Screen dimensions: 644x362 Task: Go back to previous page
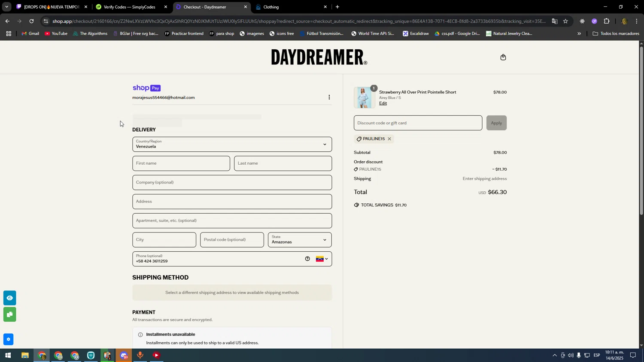click(7, 21)
